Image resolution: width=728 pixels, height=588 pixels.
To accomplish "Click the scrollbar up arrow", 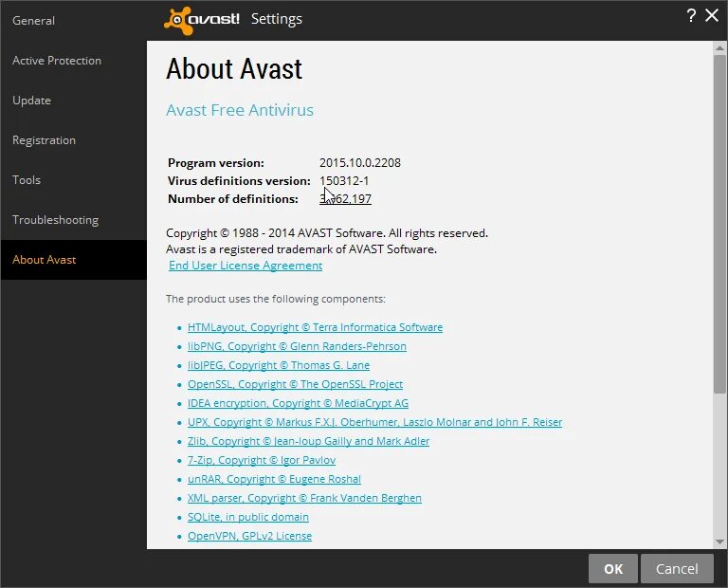I will point(719,47).
